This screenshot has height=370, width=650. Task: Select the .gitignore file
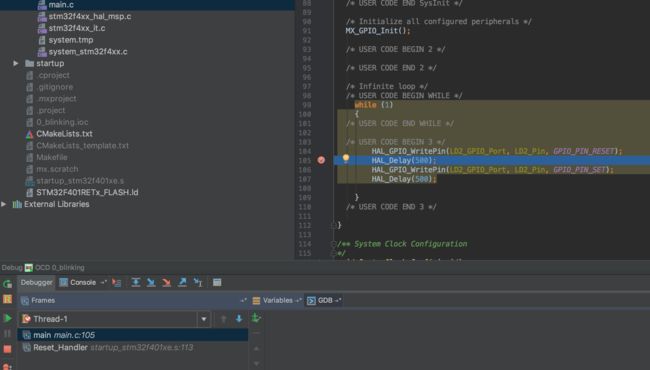(54, 87)
